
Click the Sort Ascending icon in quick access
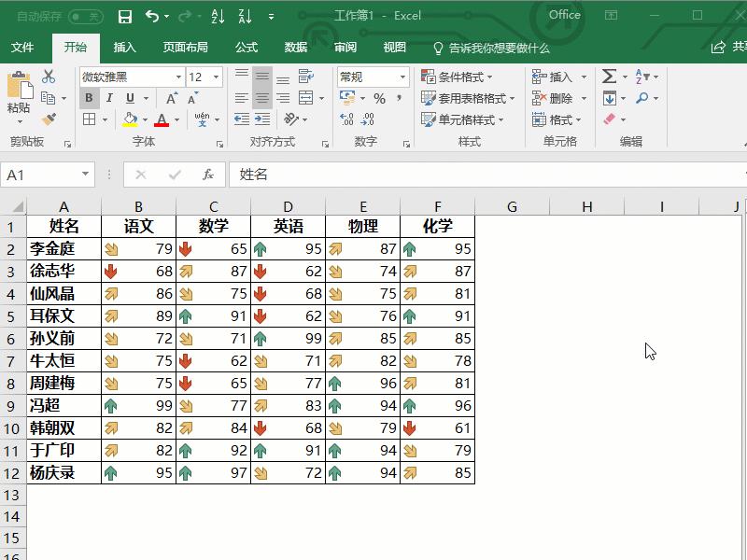pyautogui.click(x=218, y=16)
